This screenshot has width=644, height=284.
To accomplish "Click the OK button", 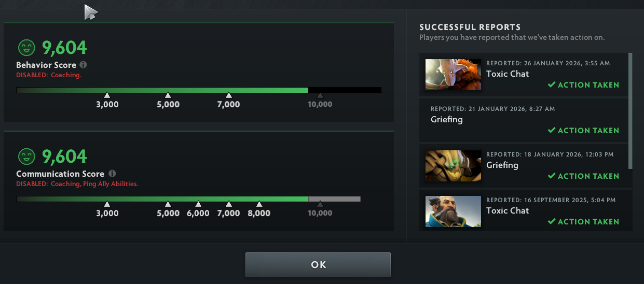I will [x=318, y=265].
